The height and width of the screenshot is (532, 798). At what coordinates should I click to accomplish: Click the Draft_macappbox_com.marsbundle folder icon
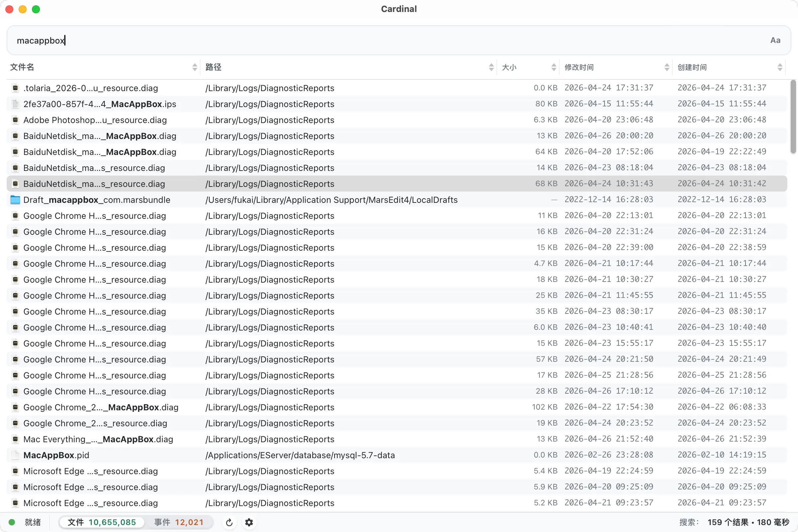[x=15, y=200]
